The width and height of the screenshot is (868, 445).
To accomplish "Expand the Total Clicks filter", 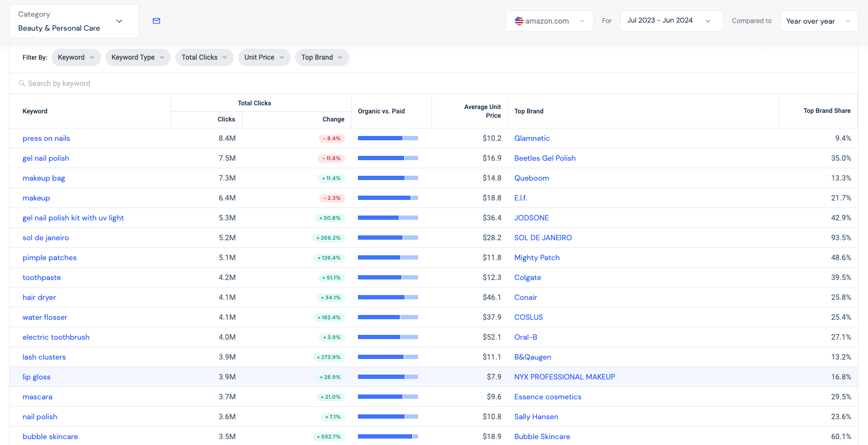I will [x=204, y=58].
